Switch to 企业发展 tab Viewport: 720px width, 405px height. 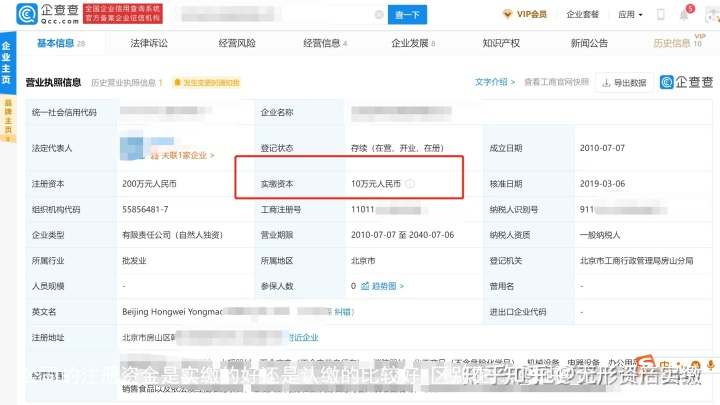pyautogui.click(x=413, y=43)
